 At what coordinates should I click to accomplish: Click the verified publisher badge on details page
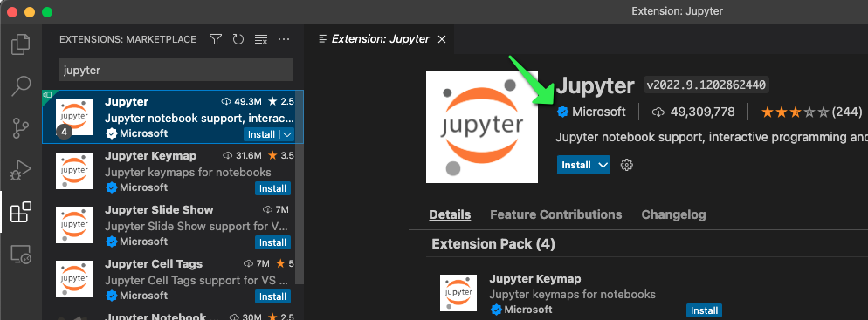pos(563,112)
